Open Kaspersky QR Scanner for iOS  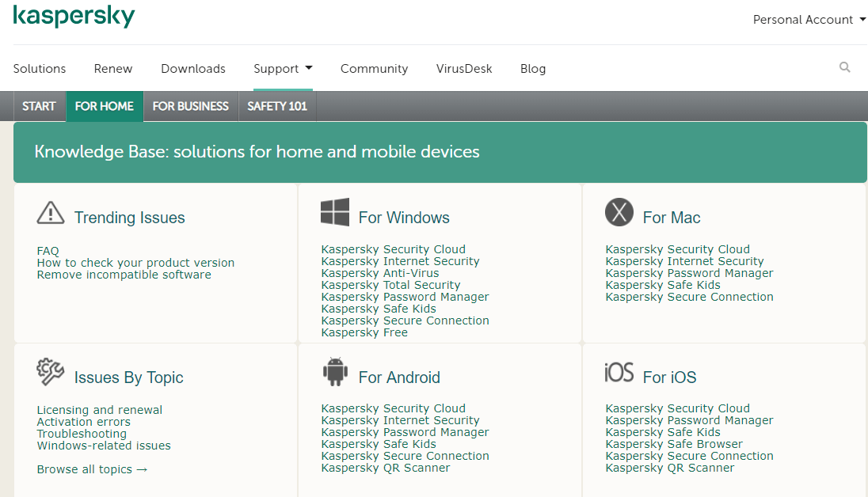(670, 468)
